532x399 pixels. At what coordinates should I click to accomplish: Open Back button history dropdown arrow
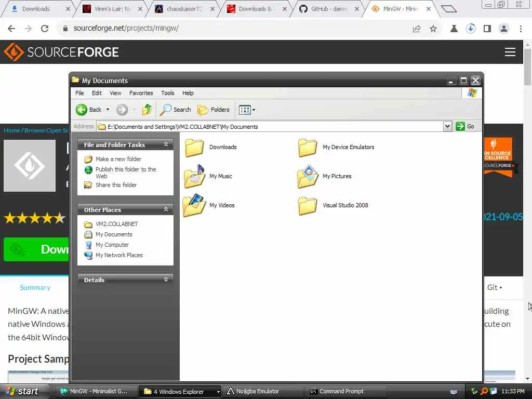point(108,110)
